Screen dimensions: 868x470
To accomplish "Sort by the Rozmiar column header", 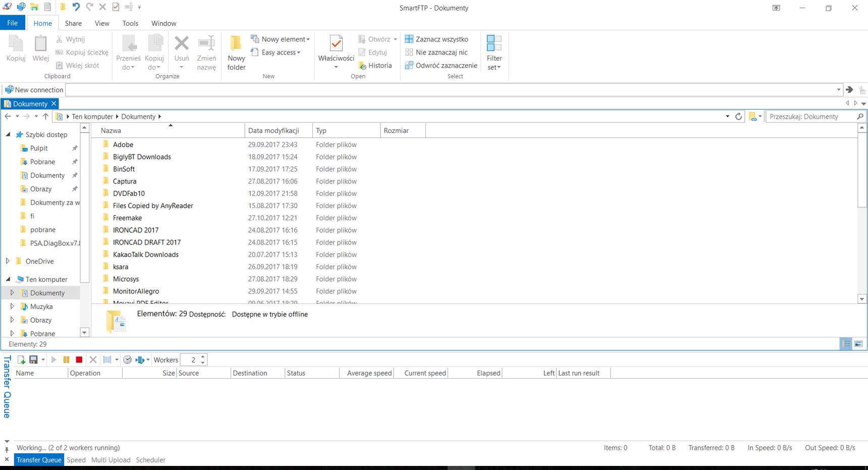I will click(x=403, y=130).
